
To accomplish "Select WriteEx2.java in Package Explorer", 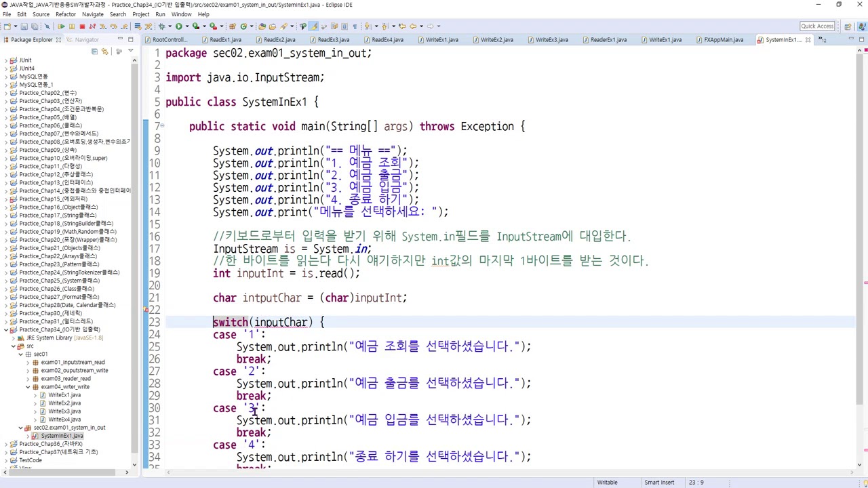I will click(64, 403).
